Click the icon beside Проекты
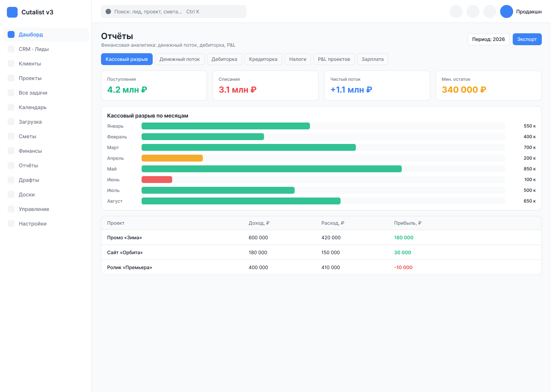Viewport: 551px width, 392px height. (11, 78)
